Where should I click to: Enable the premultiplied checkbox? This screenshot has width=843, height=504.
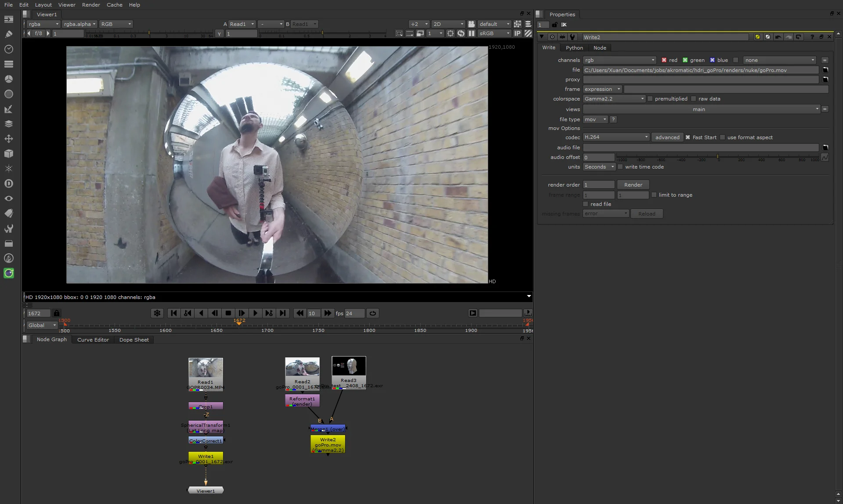click(650, 99)
